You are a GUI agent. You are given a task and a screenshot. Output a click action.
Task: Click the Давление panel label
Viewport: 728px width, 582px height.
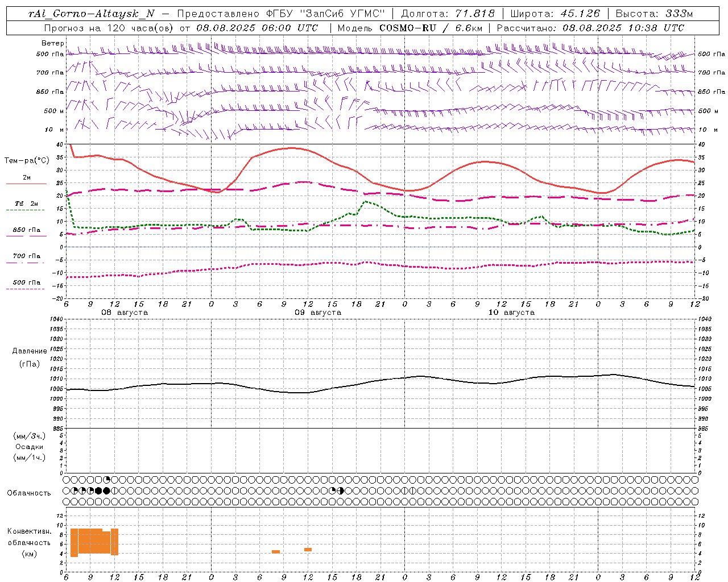[30, 351]
